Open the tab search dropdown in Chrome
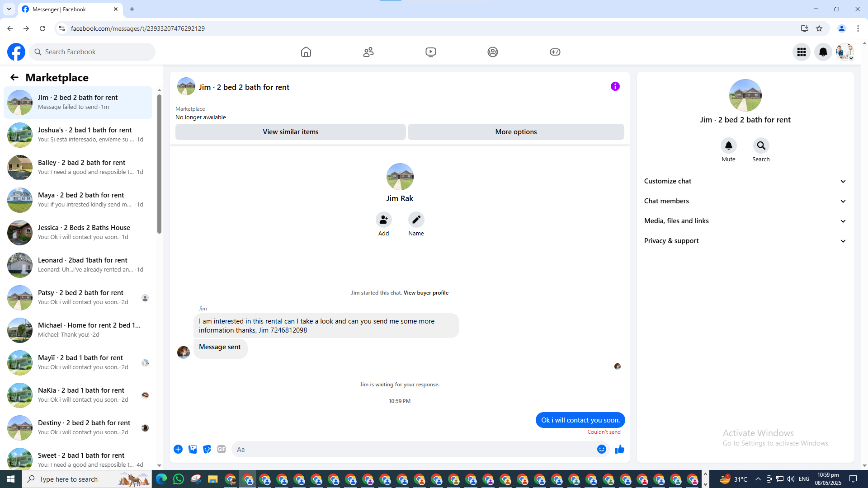The width and height of the screenshot is (868, 488). tap(9, 9)
